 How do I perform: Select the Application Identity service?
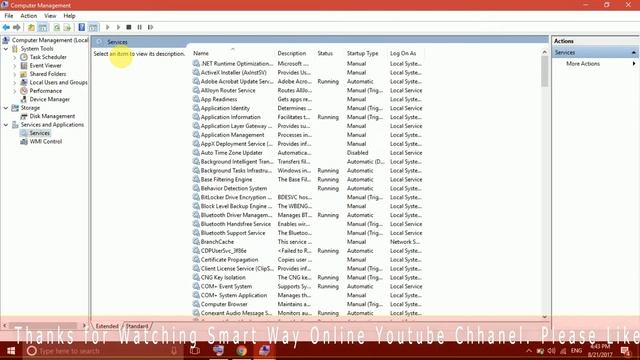coord(307,108)
